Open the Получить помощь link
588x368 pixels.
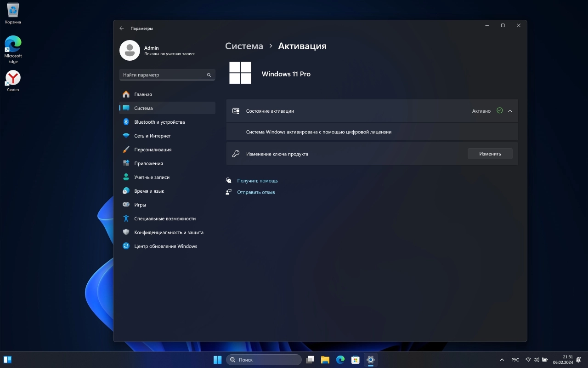[x=257, y=181]
